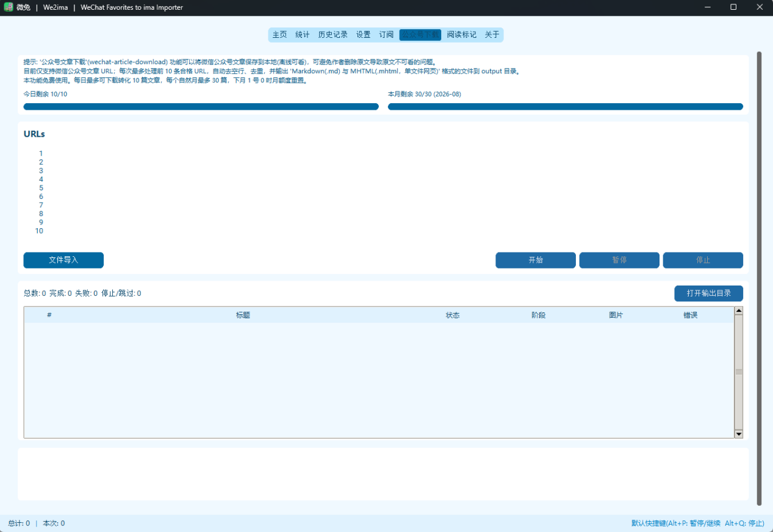Open the 统计 tab
Viewport: 773px width, 532px height.
click(x=302, y=35)
